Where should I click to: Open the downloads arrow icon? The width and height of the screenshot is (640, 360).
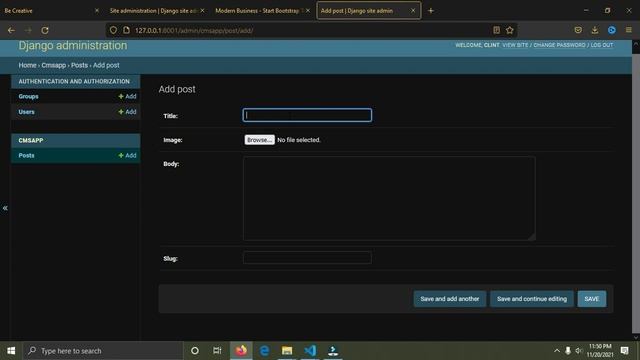(595, 30)
